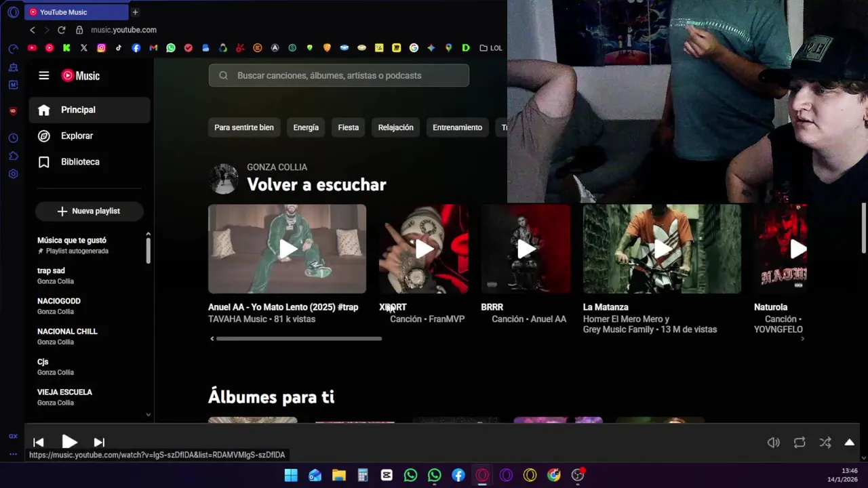Click the GONZA COLLIA profile avatar
This screenshot has height=488, width=868.
pyautogui.click(x=223, y=179)
